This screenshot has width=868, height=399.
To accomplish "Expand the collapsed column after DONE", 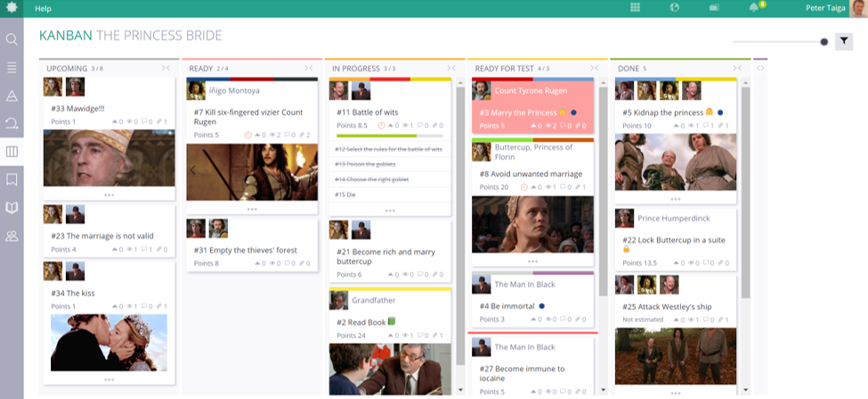I will 760,68.
